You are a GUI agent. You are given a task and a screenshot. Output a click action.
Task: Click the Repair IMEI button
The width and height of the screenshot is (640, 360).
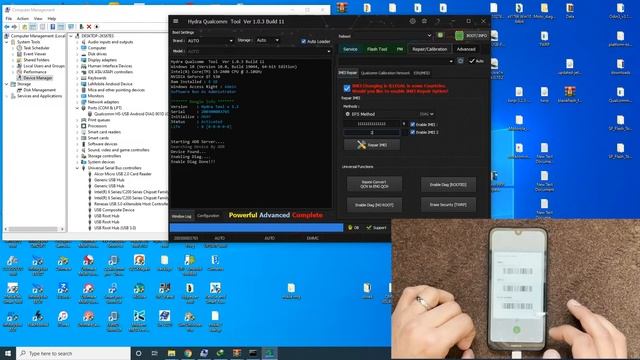pyautogui.click(x=372, y=145)
